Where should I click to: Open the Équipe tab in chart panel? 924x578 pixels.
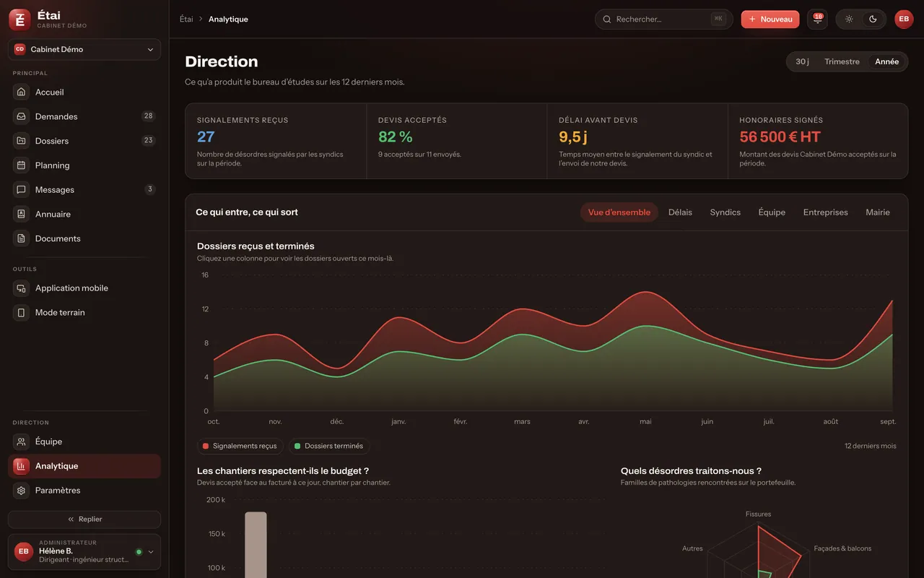(x=772, y=212)
